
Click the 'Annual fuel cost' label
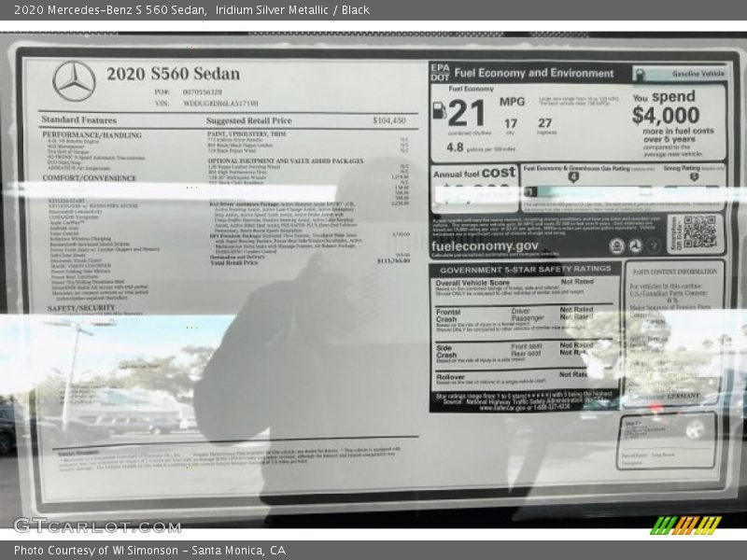pos(474,173)
